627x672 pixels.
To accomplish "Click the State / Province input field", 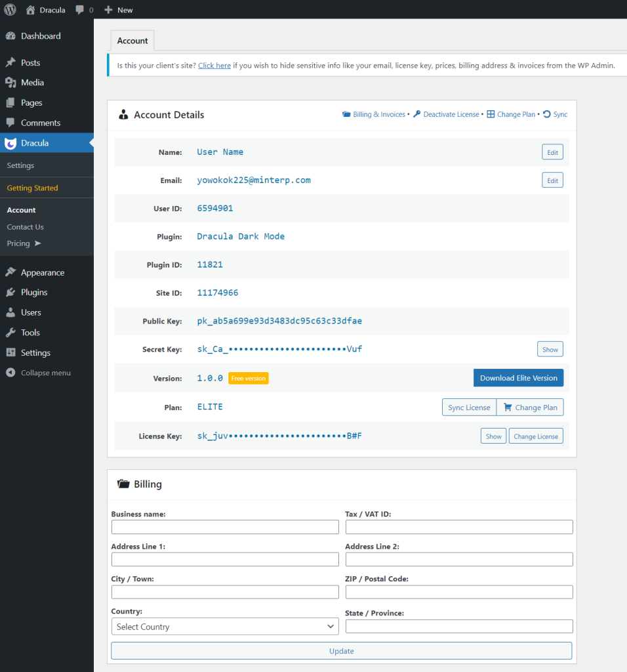I will 459,626.
